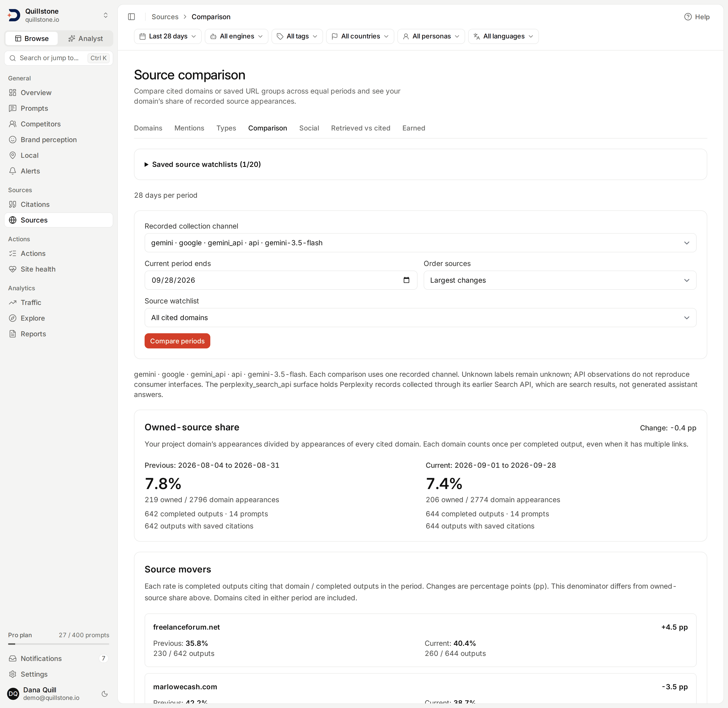The width and height of the screenshot is (728, 708).
Task: Open the Help link icon
Action: (x=688, y=17)
